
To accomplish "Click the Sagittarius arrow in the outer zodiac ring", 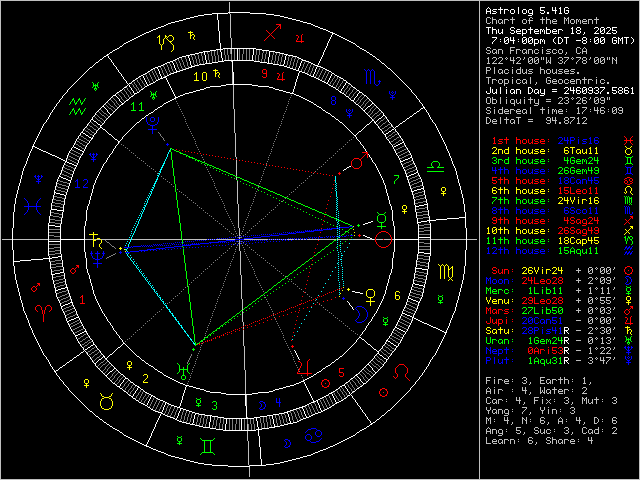I will 273,33.
